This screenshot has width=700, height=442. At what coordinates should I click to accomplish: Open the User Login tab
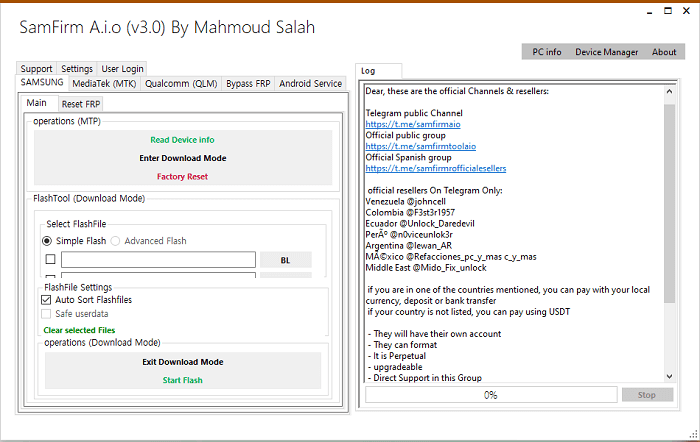(122, 69)
